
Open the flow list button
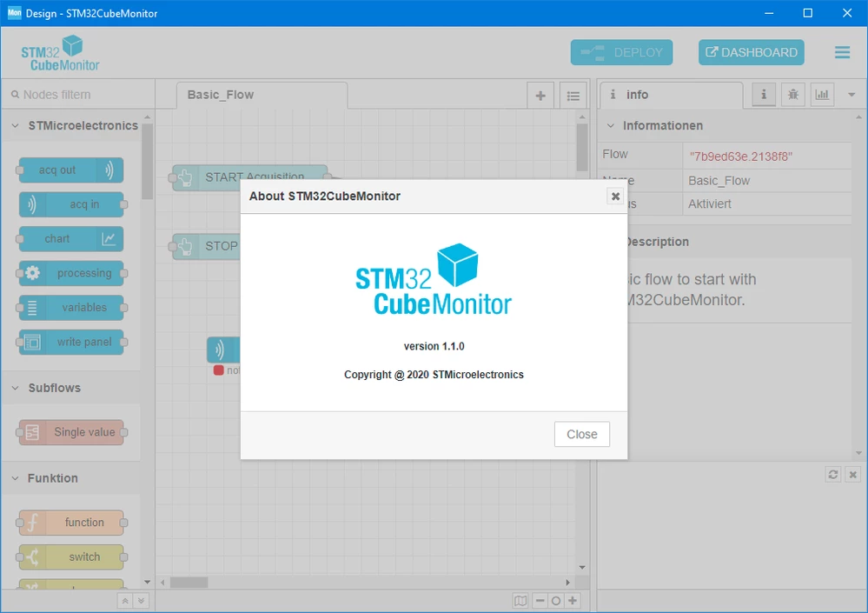pyautogui.click(x=573, y=96)
